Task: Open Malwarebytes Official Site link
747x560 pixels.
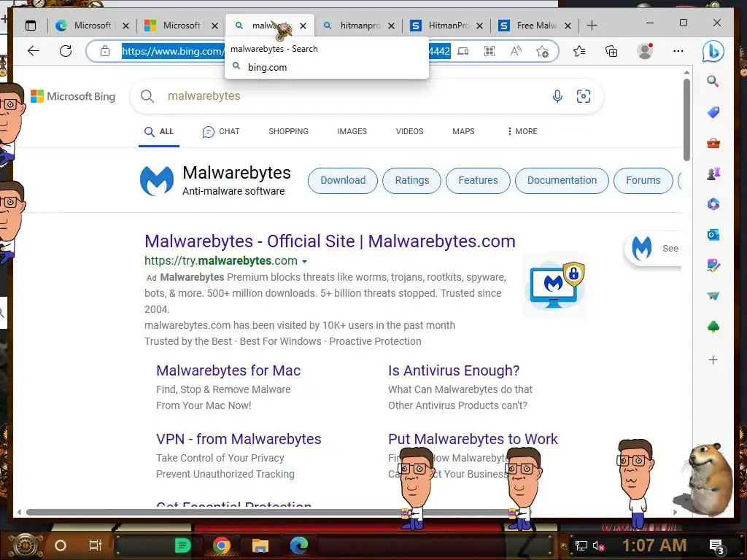Action: [x=330, y=241]
